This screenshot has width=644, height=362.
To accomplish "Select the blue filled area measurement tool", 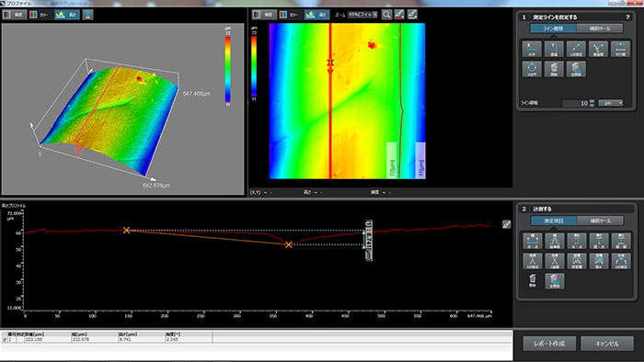I will click(x=599, y=261).
